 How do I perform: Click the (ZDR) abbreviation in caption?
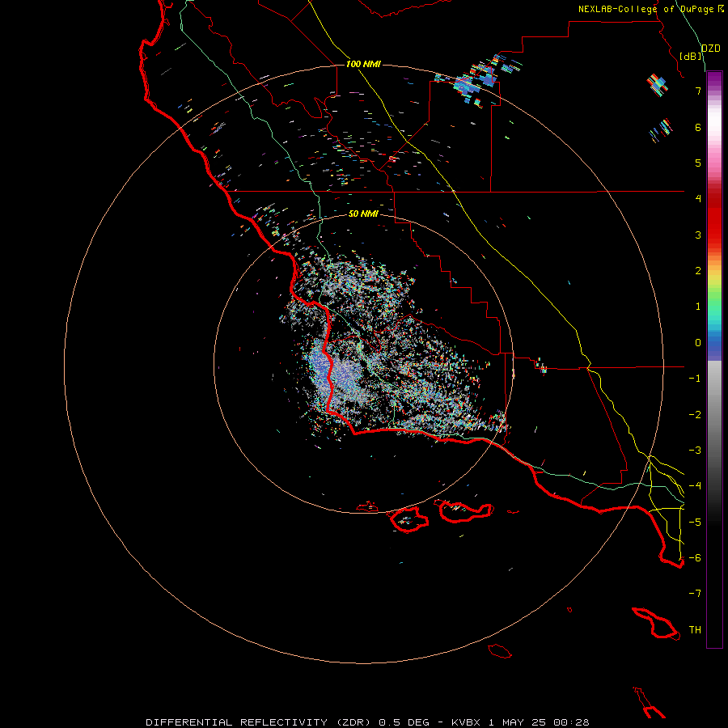[x=353, y=722]
